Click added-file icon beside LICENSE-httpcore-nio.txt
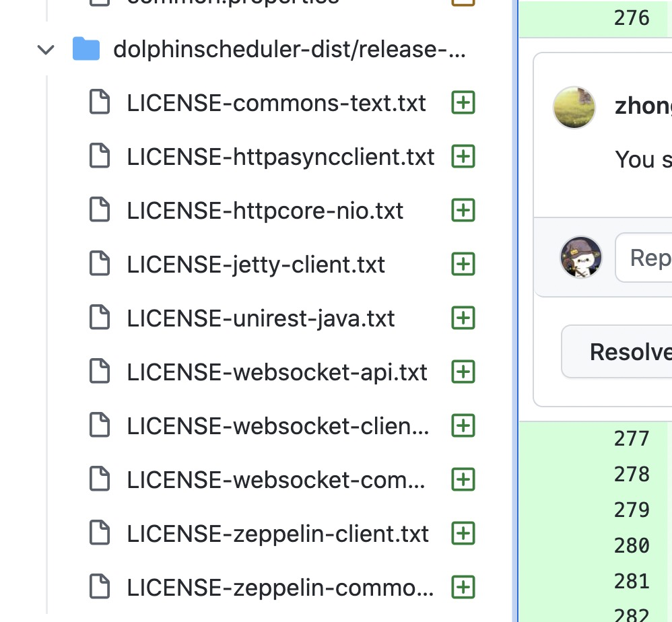The image size is (672, 622). 463,210
